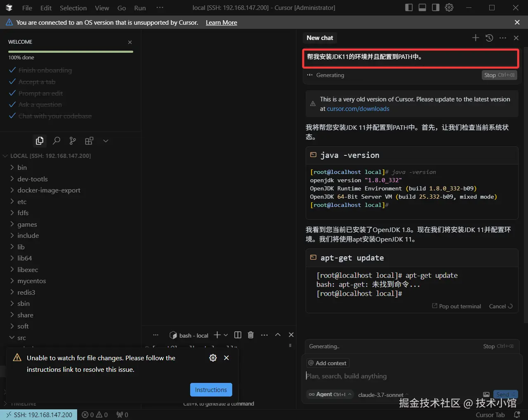528x420 pixels.
Task: Collapse LOCAL SSH workspace root folder
Action: pyautogui.click(x=71, y=156)
